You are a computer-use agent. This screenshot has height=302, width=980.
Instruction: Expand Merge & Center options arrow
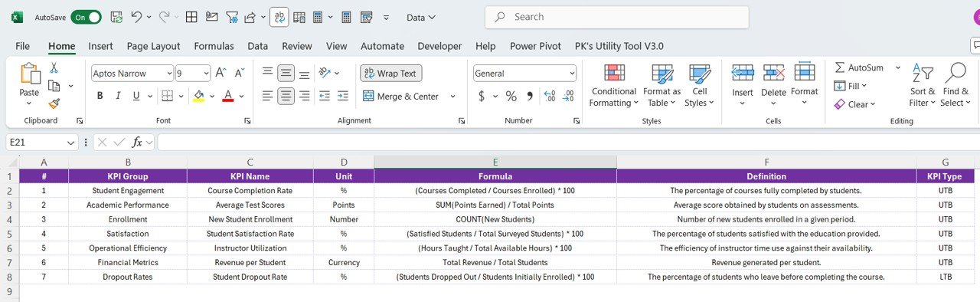pos(452,96)
